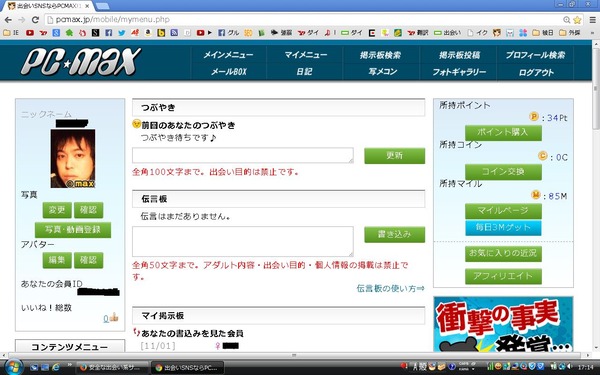Open the Windows Start orb
Viewport: 600px width, 375px height.
14,367
